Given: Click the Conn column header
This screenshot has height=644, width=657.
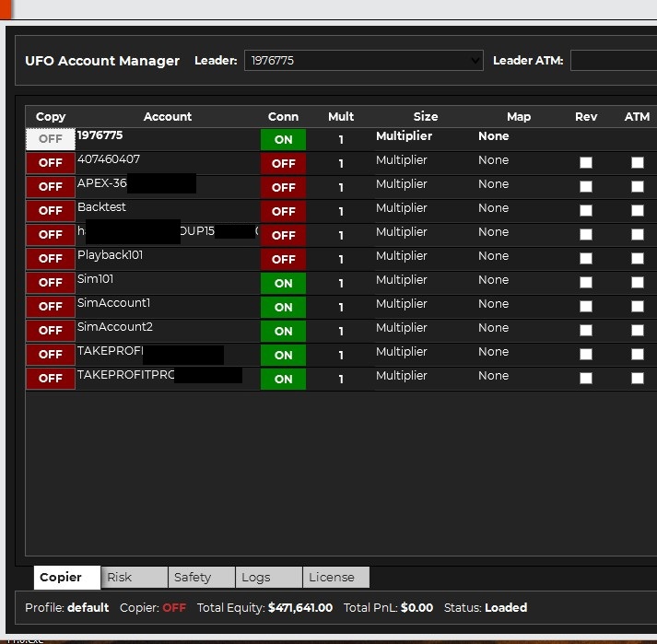Looking at the screenshot, I should 283,116.
